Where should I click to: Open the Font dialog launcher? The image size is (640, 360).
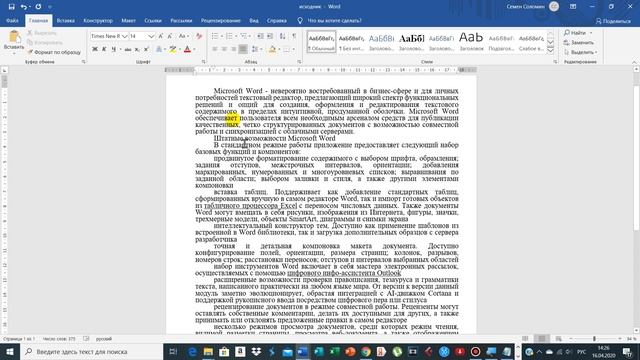tap(203, 62)
